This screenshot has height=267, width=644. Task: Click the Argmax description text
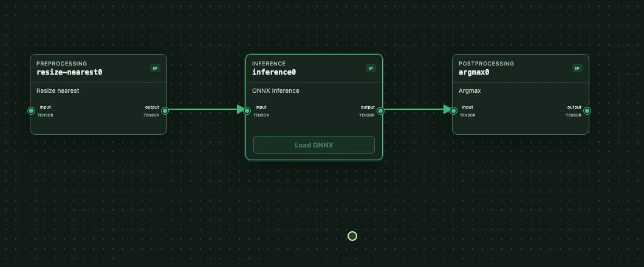pyautogui.click(x=470, y=90)
